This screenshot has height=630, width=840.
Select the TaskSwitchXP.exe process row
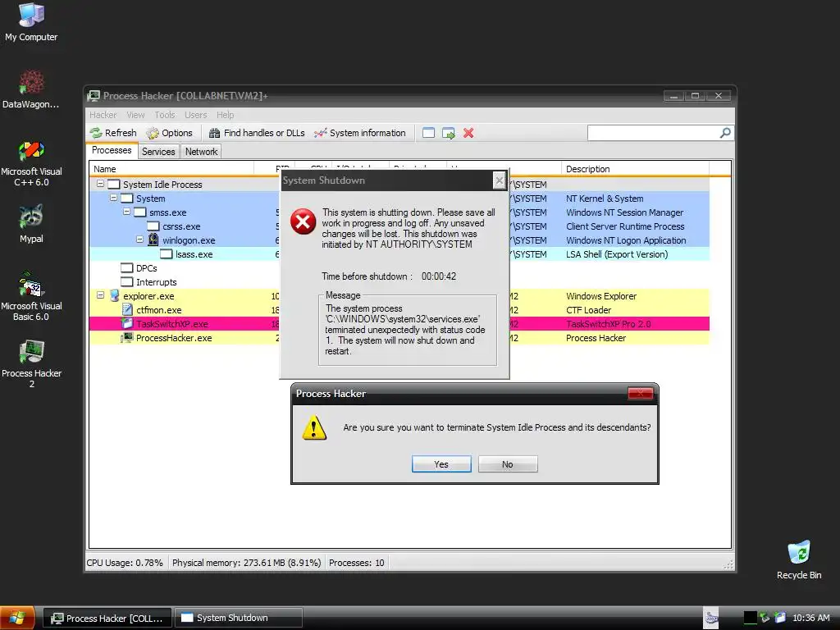pos(399,324)
